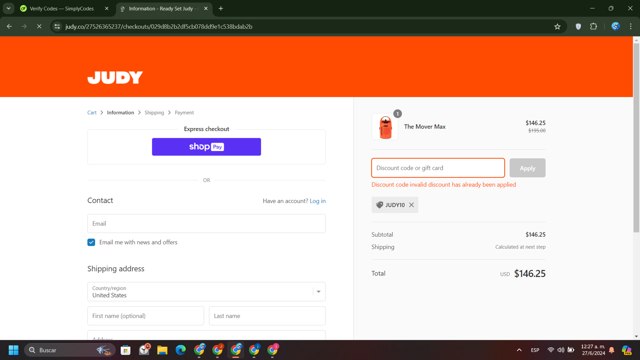Click the scrollbar down arrow
This screenshot has height=360, width=640.
point(636,337)
